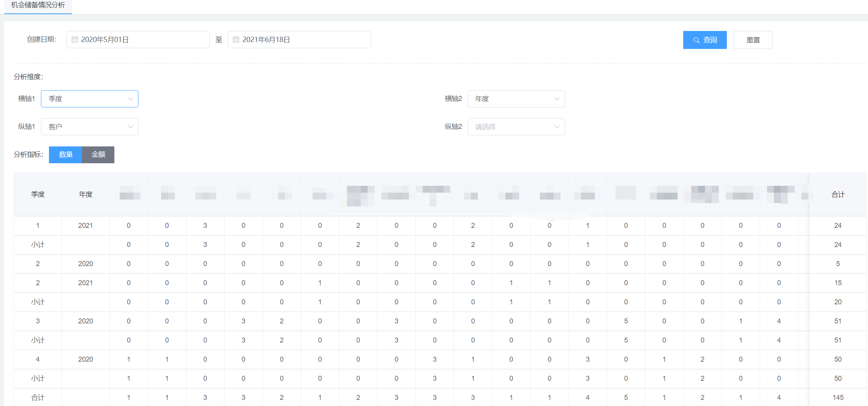Click the 季度 column header
Image resolution: width=868 pixels, height=406 pixels.
coord(38,195)
